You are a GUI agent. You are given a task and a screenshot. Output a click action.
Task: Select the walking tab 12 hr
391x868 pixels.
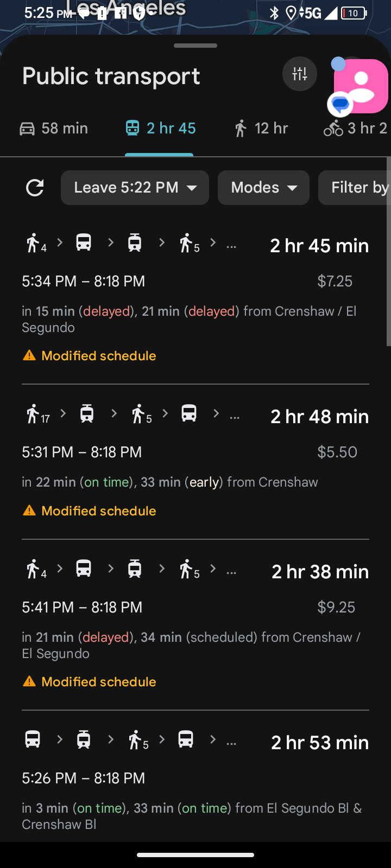261,129
